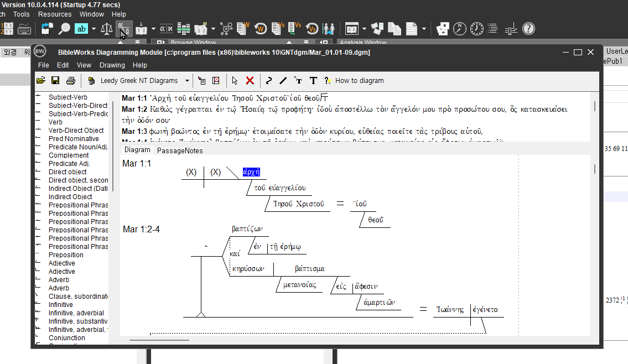Viewport: 628px width, 364px height.
Task: Click the red X delete tool
Action: 250,80
